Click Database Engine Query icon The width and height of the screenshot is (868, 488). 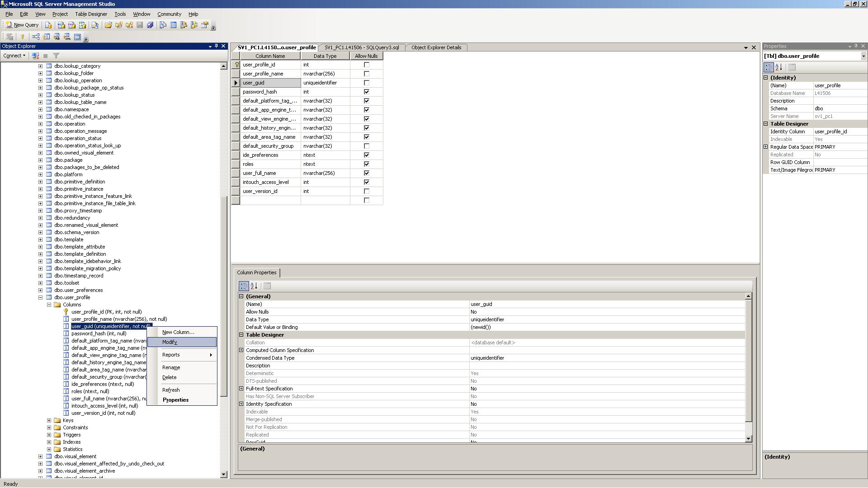point(48,25)
